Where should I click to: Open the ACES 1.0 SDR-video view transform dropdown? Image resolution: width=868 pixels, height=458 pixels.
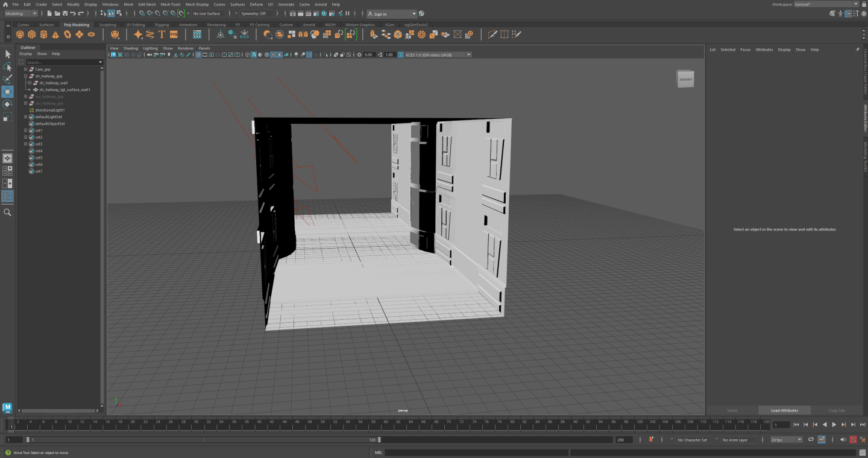[438, 55]
